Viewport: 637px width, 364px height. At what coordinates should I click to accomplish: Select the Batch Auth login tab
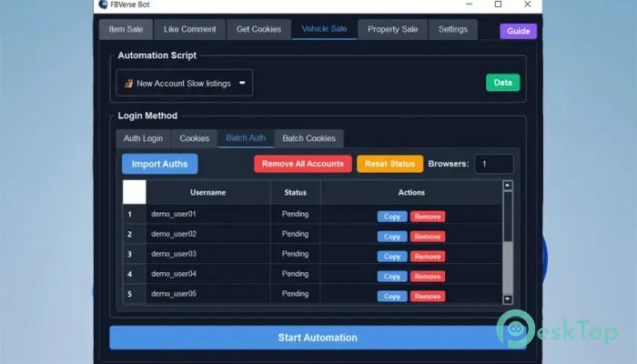246,138
